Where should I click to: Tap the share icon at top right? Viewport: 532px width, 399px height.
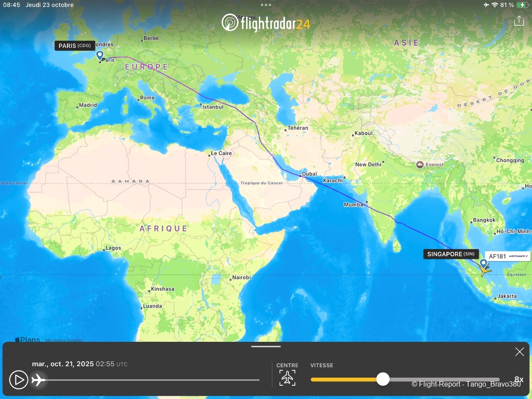[x=519, y=21]
